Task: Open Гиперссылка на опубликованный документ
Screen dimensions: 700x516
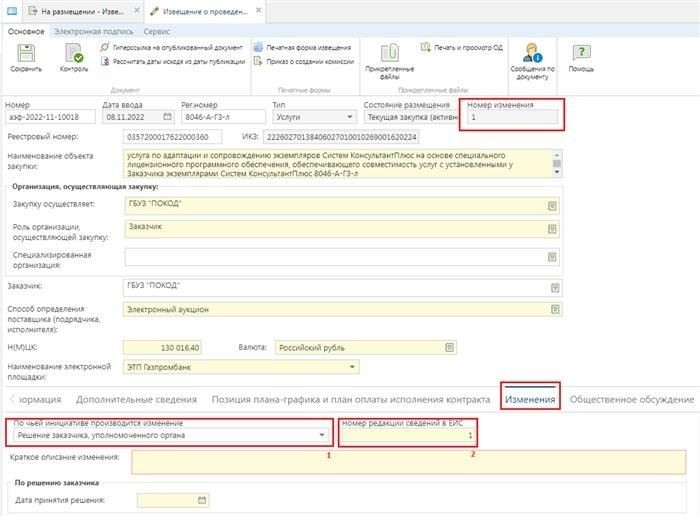Action: click(172, 47)
